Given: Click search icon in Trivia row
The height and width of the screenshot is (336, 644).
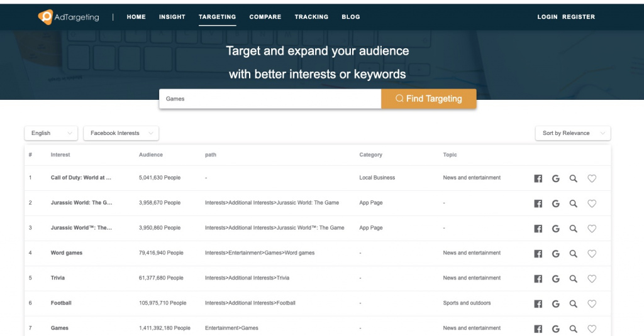Looking at the screenshot, I should [574, 279].
